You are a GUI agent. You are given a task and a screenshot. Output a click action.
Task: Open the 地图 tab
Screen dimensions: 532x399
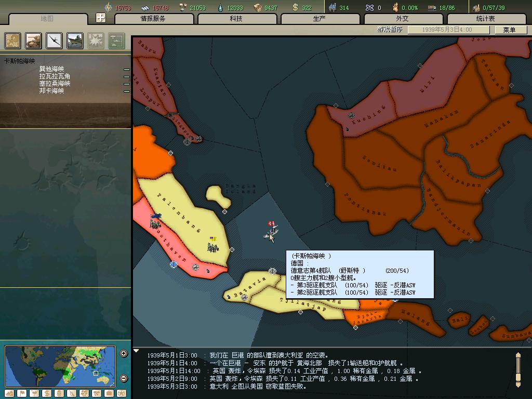(x=47, y=19)
